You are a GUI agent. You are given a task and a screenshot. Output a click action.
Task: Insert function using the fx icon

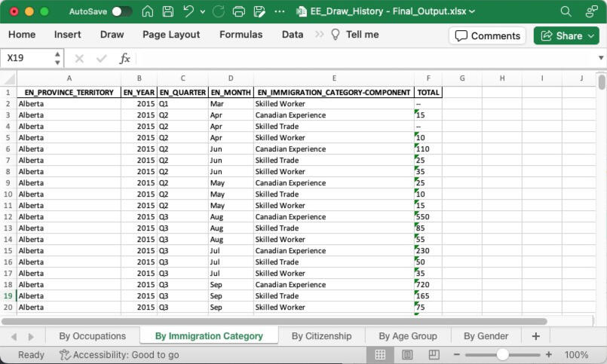(125, 58)
